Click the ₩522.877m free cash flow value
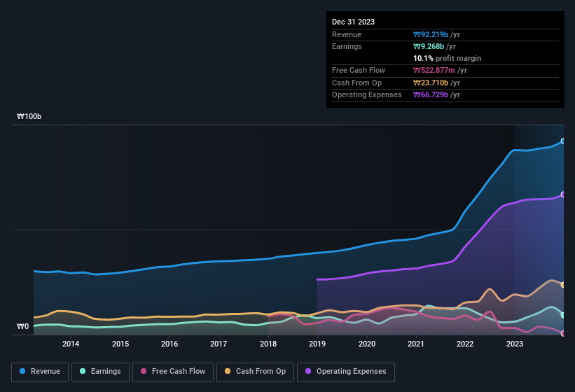The height and width of the screenshot is (392, 575). click(434, 70)
